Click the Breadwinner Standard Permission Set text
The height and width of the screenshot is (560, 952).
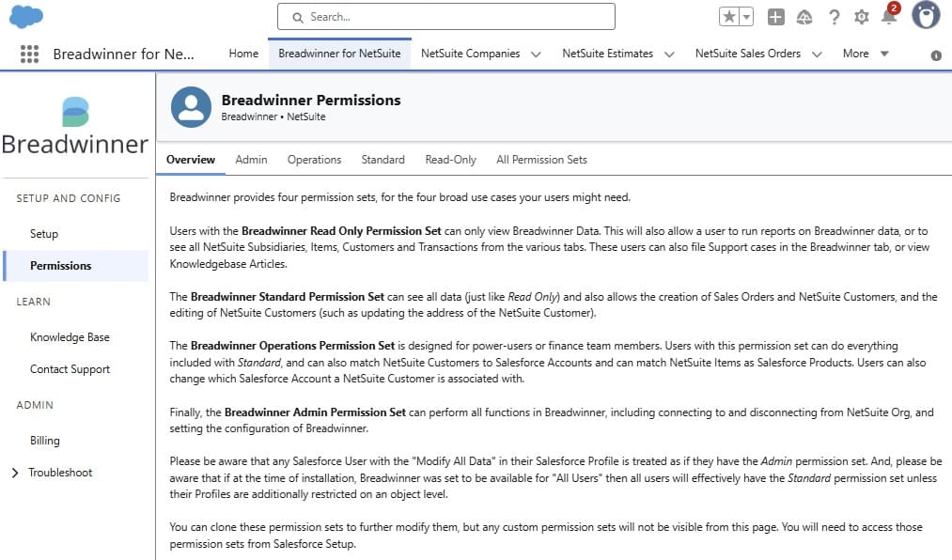coord(288,297)
